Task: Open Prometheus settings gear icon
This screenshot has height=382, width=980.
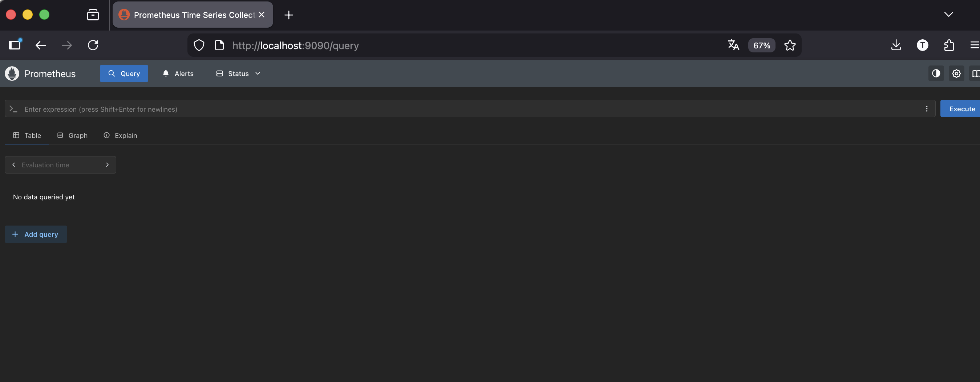Action: [x=956, y=73]
